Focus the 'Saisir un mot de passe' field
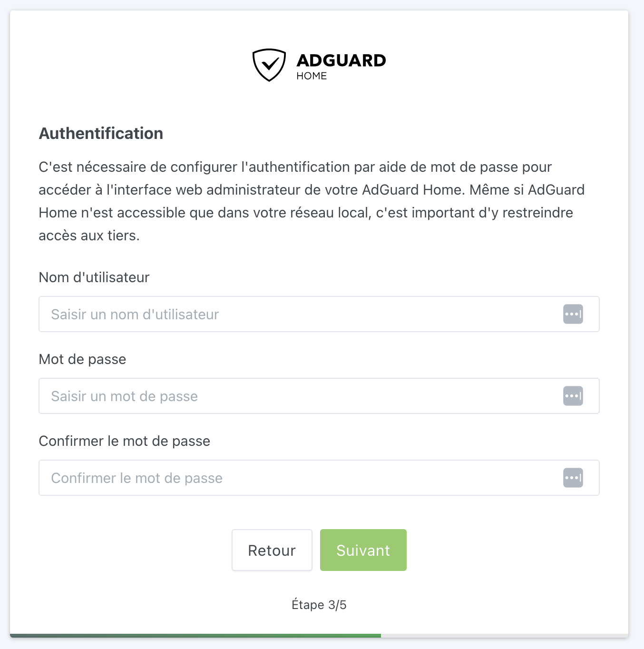This screenshot has width=644, height=649. coord(319,396)
